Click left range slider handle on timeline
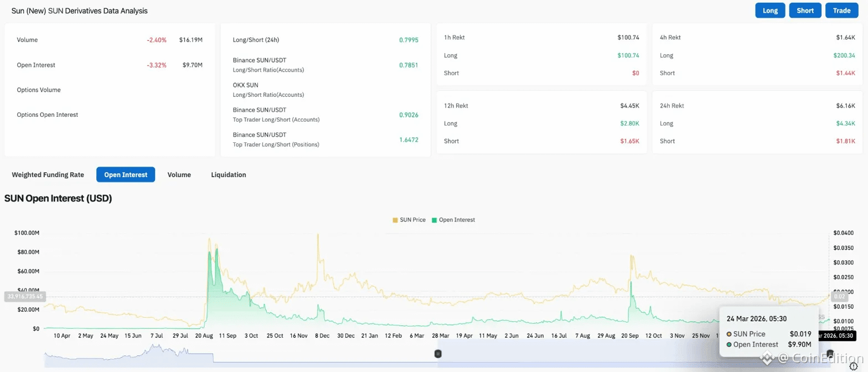Viewport: 868px width, 372px height. tap(438, 353)
